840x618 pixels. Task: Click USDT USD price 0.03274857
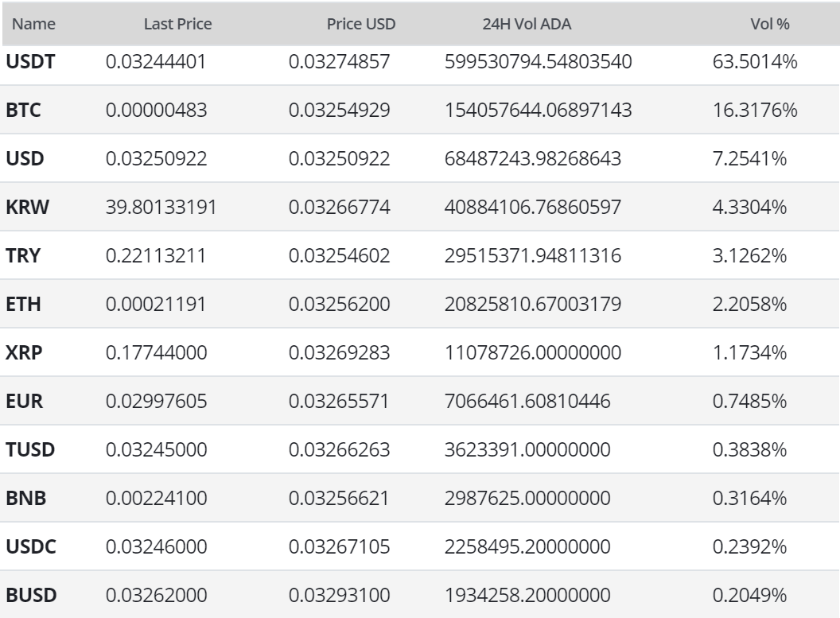tap(339, 61)
